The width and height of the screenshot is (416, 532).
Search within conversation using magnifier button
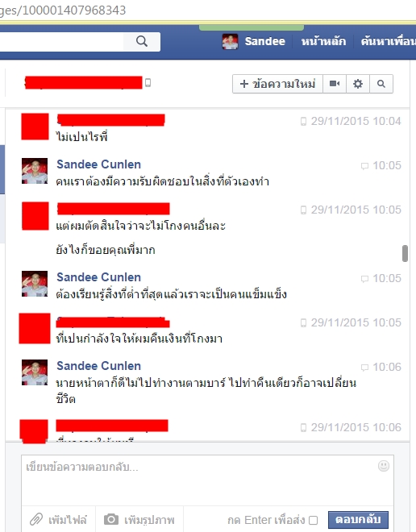click(381, 84)
